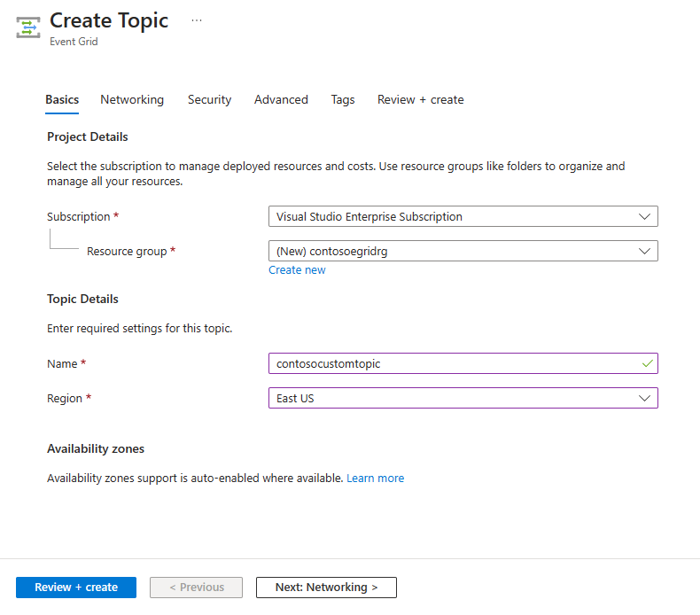Click the Event Grid topic icon
The height and width of the screenshot is (615, 700).
[28, 27]
